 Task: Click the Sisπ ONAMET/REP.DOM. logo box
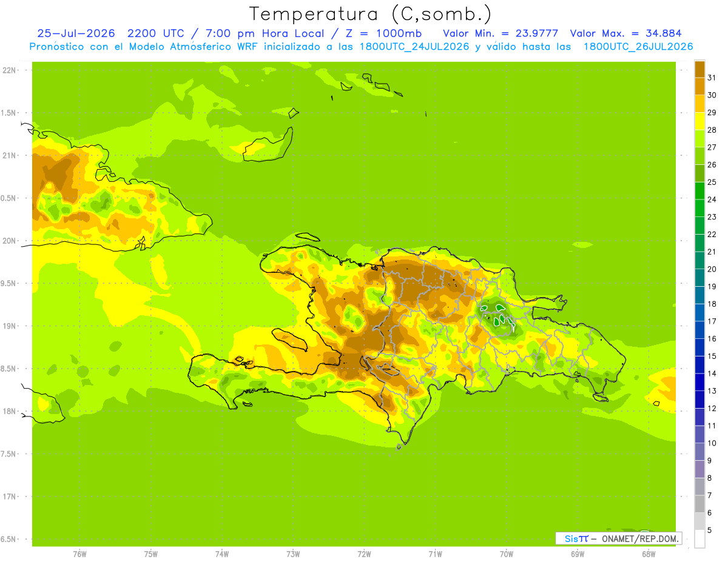coord(618,538)
